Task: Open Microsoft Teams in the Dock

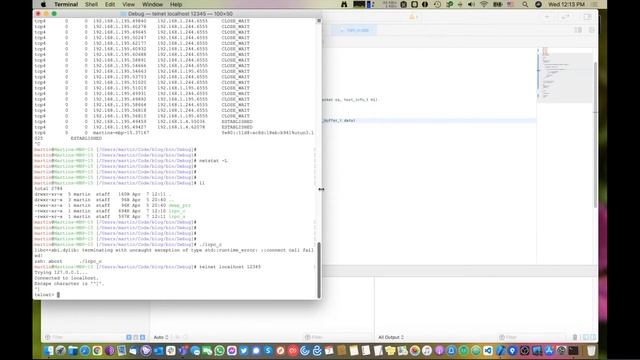Action: [x=183, y=351]
